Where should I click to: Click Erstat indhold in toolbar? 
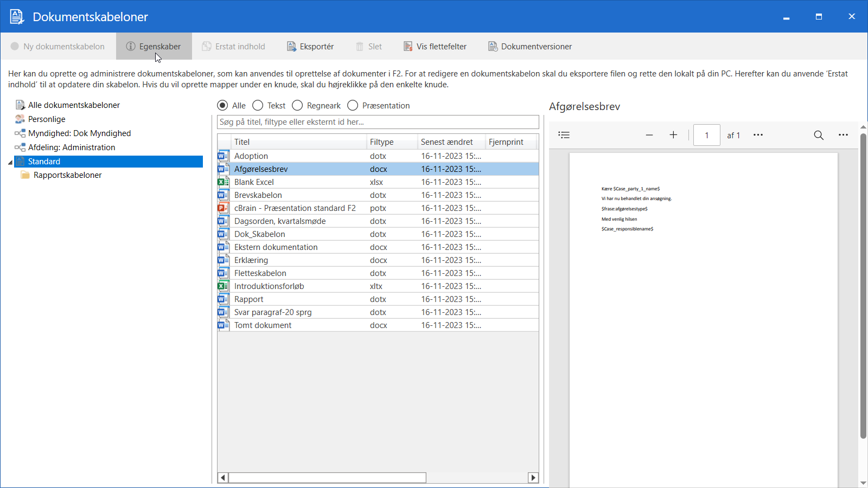[234, 46]
